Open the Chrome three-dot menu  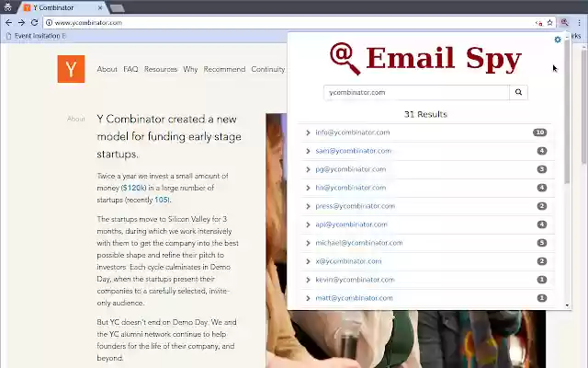(580, 22)
